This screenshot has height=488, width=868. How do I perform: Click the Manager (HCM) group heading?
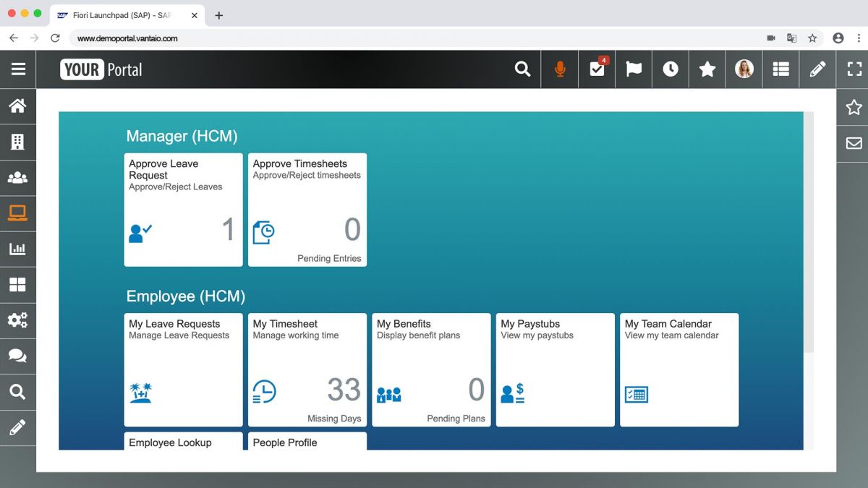coord(182,136)
